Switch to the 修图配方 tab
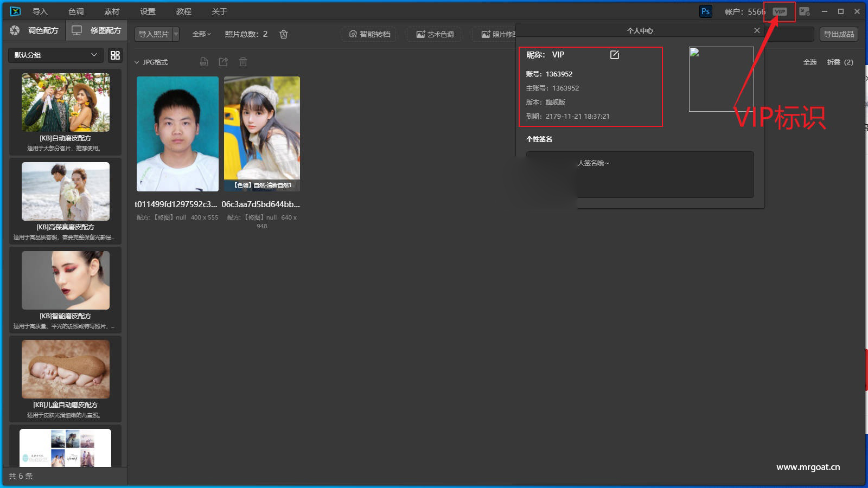The height and width of the screenshot is (488, 868). point(97,30)
